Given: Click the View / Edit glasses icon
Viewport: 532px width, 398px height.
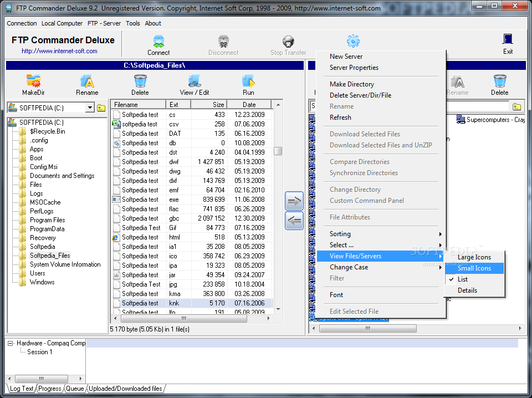Looking at the screenshot, I should coord(195,81).
